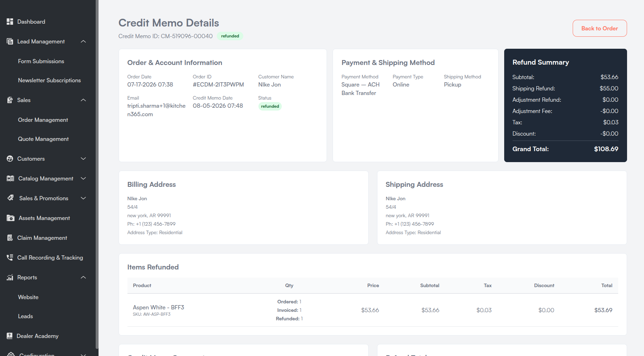Screen dimensions: 644x356
Task: Click the Dealer Academy book icon
Action: click(10, 336)
